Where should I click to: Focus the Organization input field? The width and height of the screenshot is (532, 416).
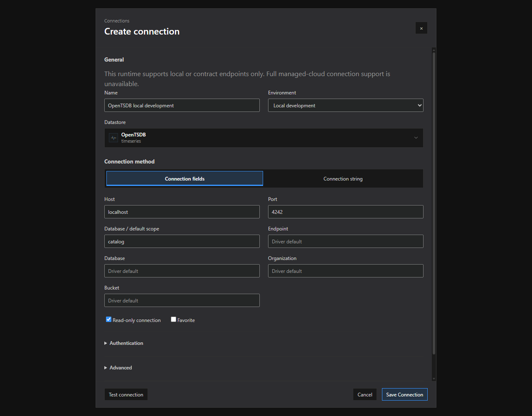[x=345, y=271]
